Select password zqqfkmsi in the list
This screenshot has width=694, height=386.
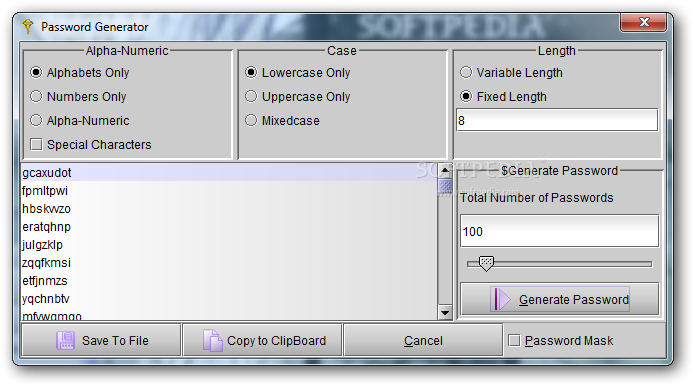229,262
